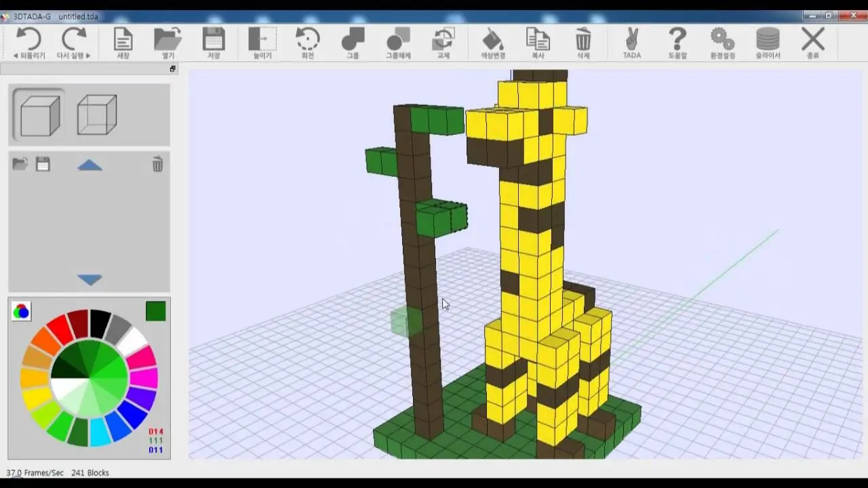The height and width of the screenshot is (488, 868).
Task: Select the solid cube block mode
Action: [x=39, y=115]
